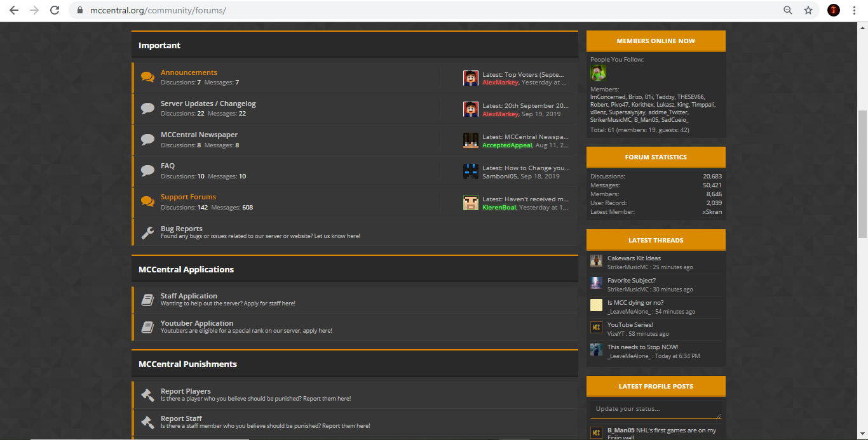Open Cakewars Kit Ideas thread

coord(634,258)
